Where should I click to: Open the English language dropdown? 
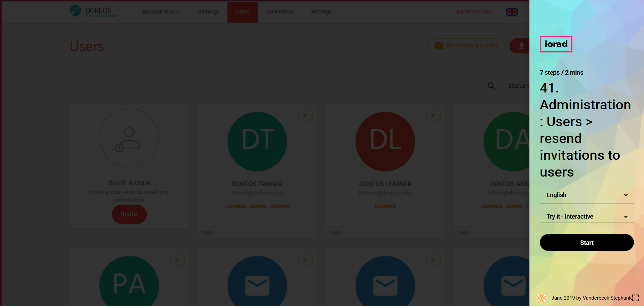[587, 195]
